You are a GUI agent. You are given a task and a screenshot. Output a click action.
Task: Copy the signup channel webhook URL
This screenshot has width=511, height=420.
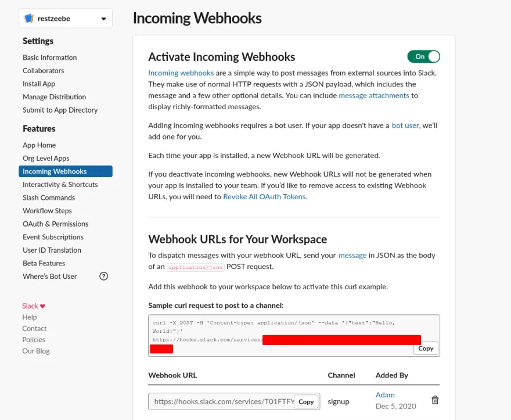pos(307,401)
